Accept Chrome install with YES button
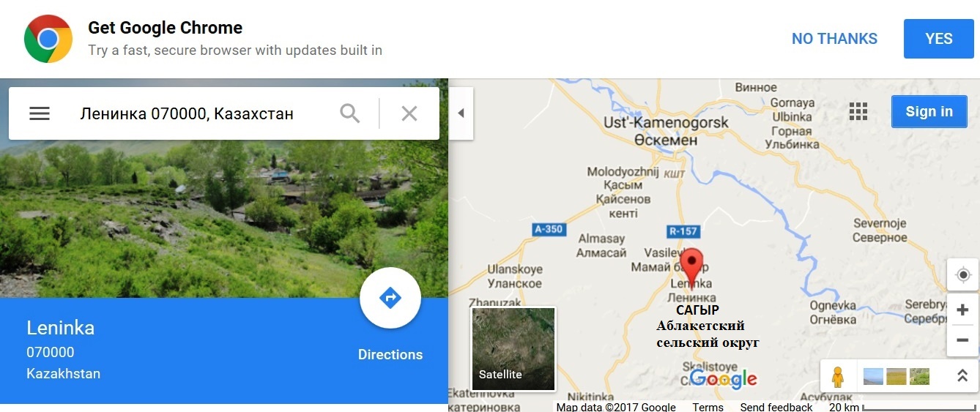This screenshot has height=412, width=980. [938, 39]
